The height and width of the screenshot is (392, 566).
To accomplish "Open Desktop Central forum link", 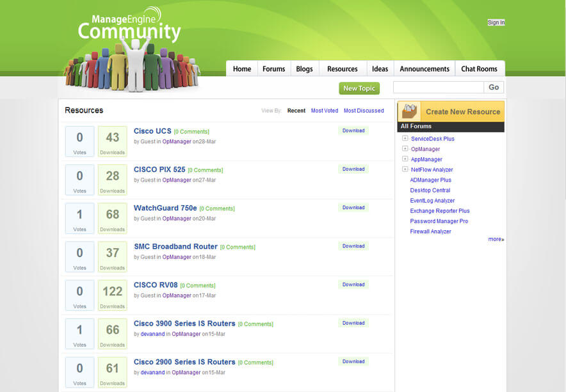I will pos(430,191).
